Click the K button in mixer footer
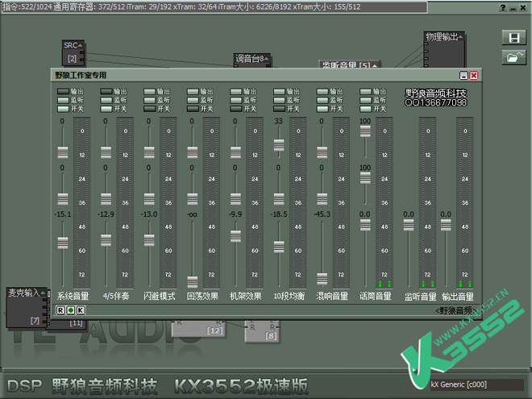This screenshot has width=532, height=399. point(81,310)
